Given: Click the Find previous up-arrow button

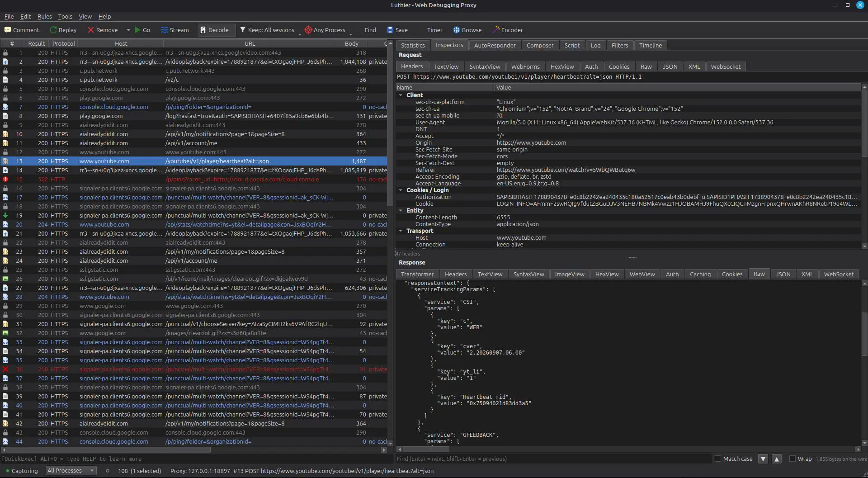Looking at the screenshot, I should point(777,459).
